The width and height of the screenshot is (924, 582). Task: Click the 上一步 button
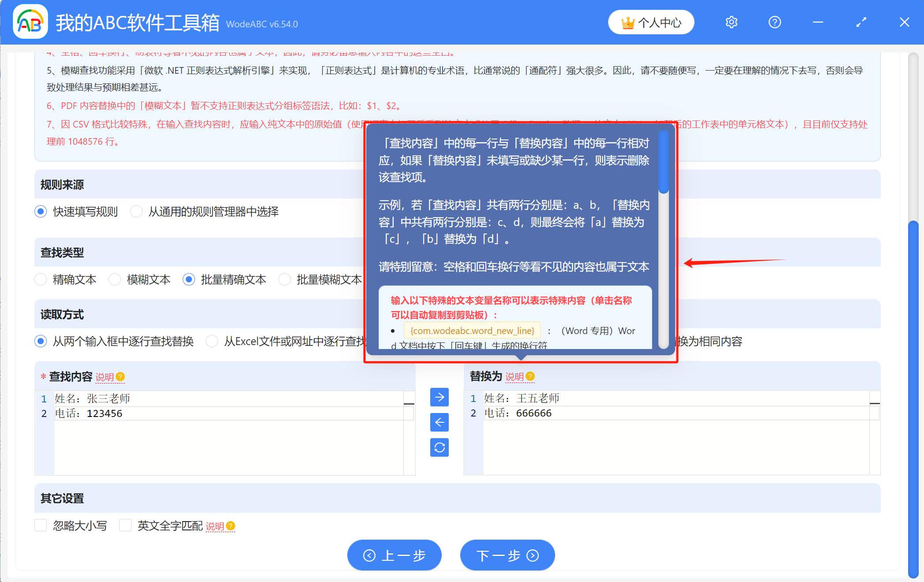click(x=394, y=556)
